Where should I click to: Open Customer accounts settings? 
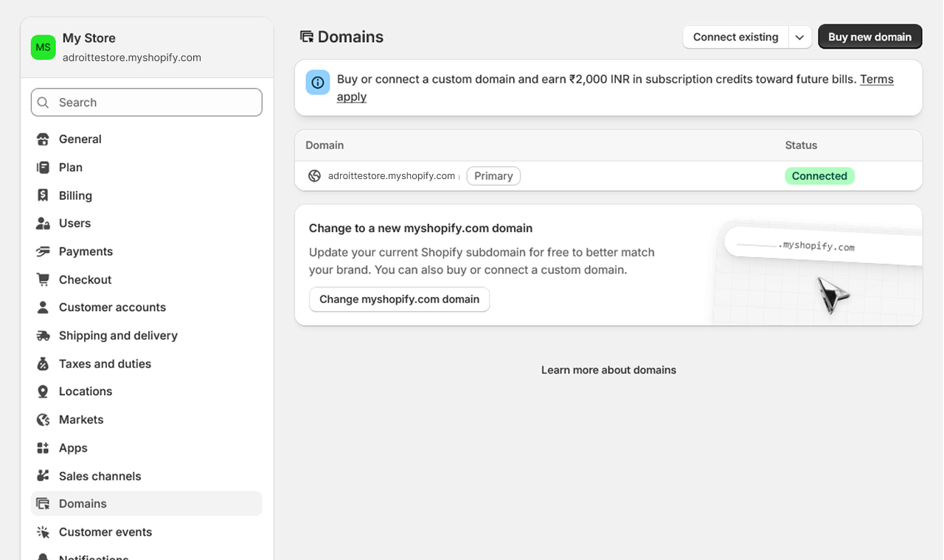(x=147, y=307)
